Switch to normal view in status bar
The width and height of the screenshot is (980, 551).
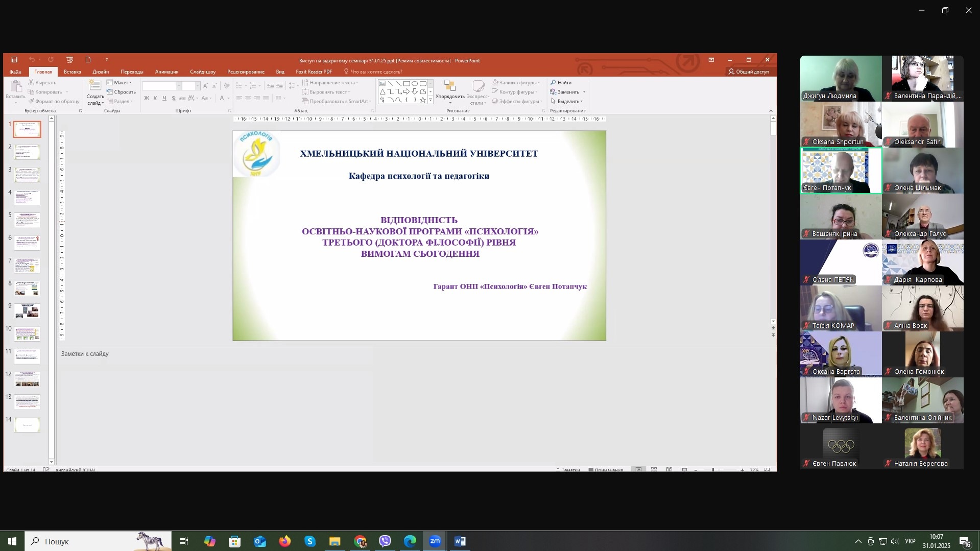(638, 470)
